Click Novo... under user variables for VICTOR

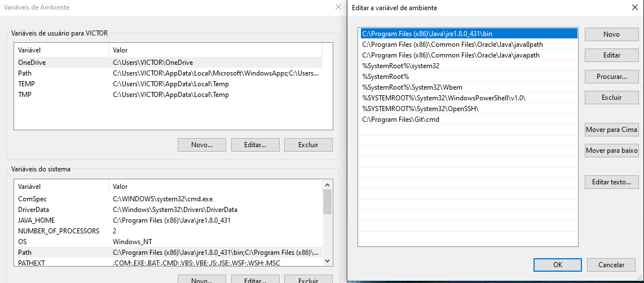(x=202, y=144)
